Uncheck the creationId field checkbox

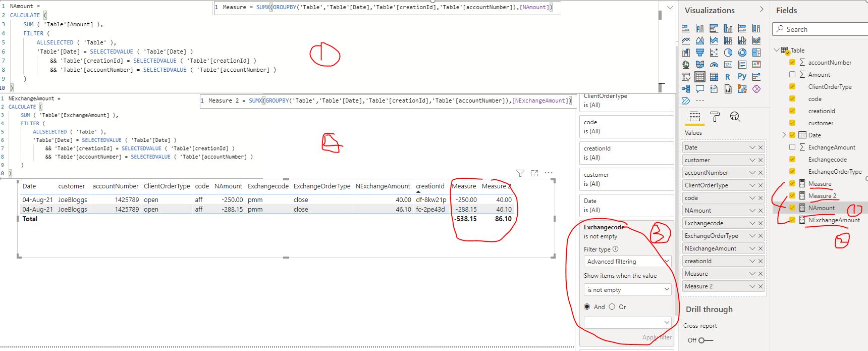coord(792,111)
